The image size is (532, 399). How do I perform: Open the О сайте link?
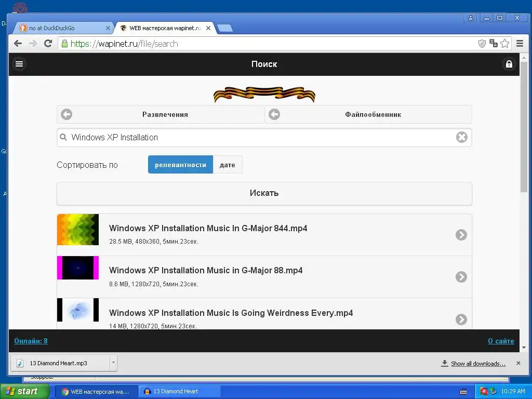tap(501, 341)
